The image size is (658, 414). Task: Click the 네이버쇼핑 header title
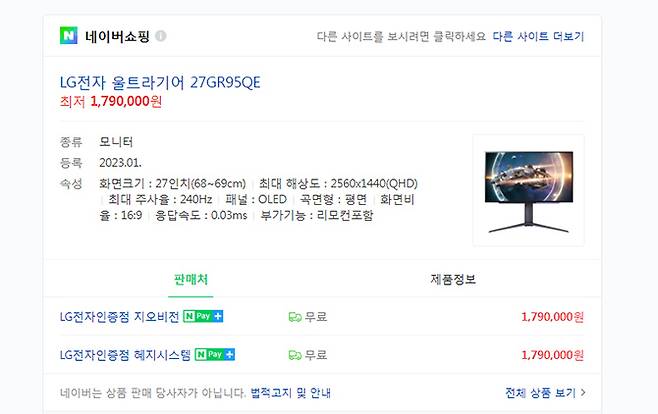coord(117,36)
